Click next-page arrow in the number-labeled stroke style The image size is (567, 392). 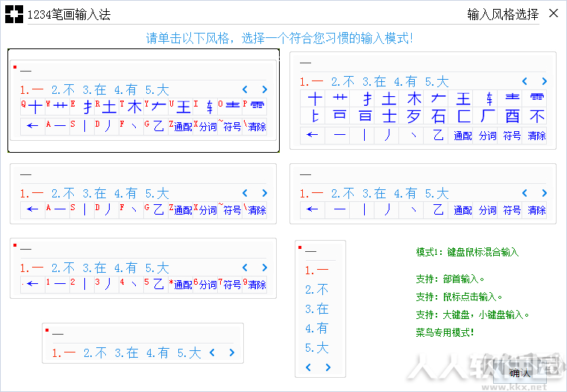pos(265,268)
